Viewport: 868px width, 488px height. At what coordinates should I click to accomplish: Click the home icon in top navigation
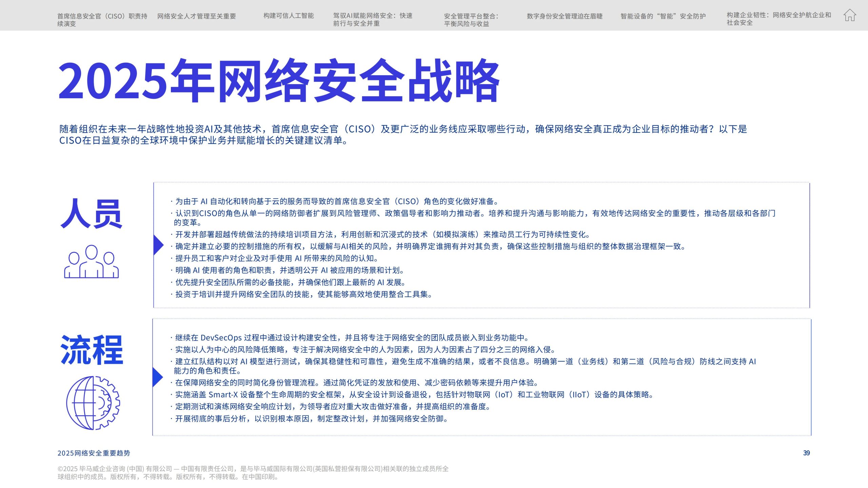coord(850,15)
